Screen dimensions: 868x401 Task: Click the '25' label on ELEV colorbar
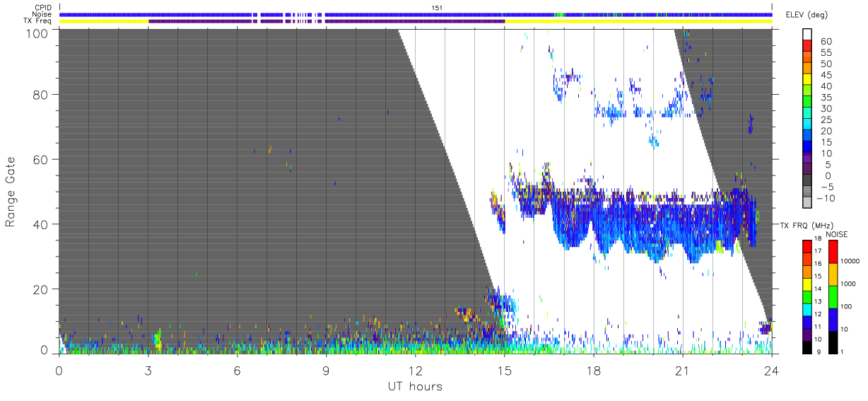point(826,120)
